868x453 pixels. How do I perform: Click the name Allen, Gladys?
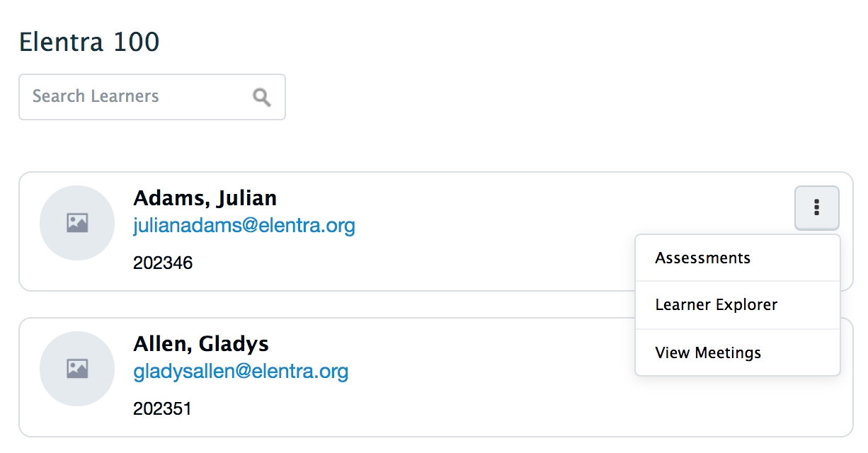tap(201, 344)
